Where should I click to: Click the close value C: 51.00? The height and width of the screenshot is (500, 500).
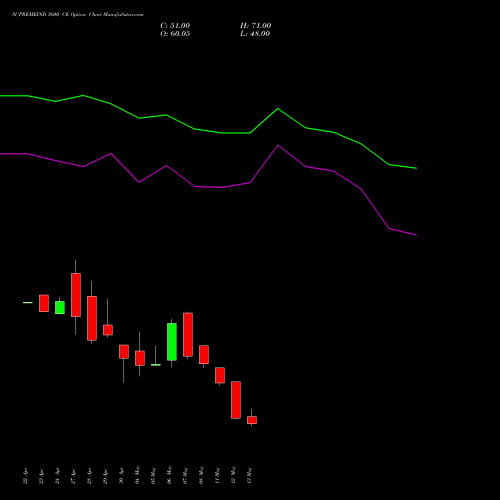tap(175, 26)
